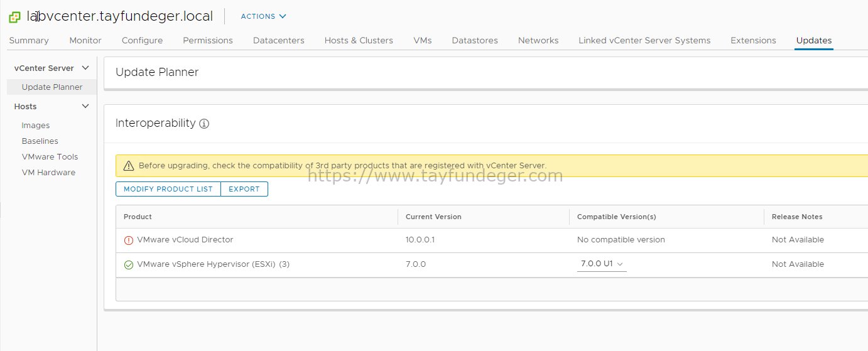Open Linked vCenter Server Systems tab
This screenshot has height=351, width=868.
tap(644, 40)
